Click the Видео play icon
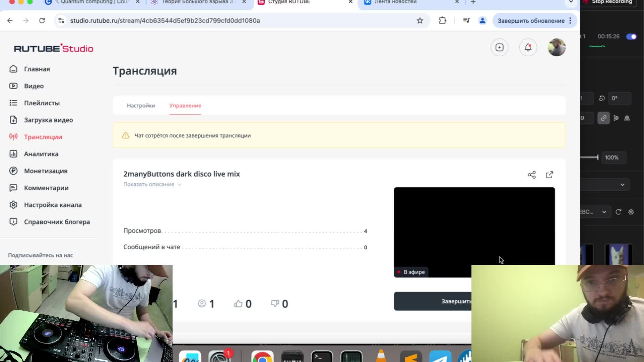This screenshot has width=644, height=362. click(x=13, y=86)
